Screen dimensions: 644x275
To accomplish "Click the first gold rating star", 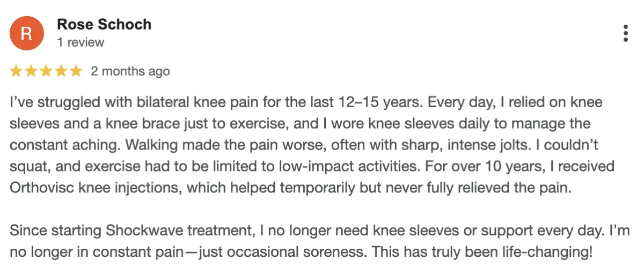I will [x=16, y=71].
